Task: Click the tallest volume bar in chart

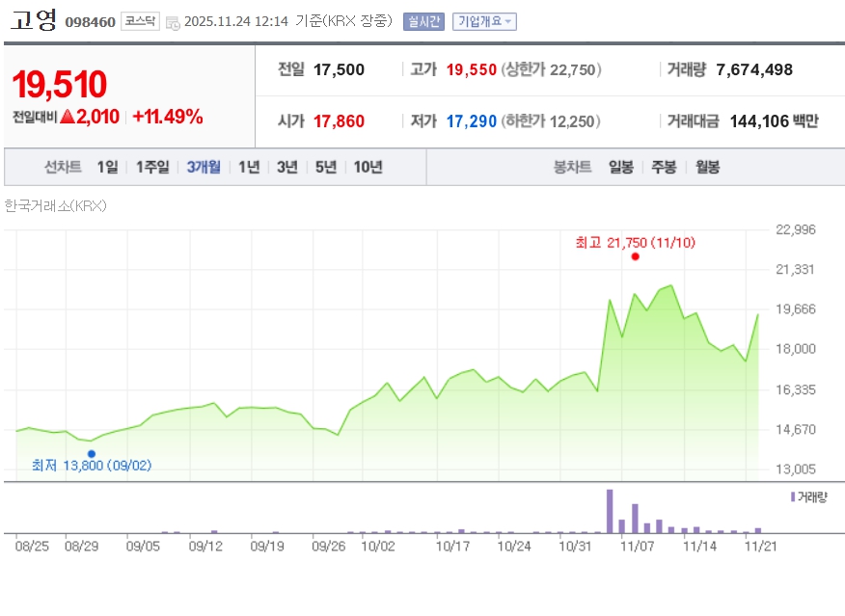Action: pyautogui.click(x=610, y=511)
